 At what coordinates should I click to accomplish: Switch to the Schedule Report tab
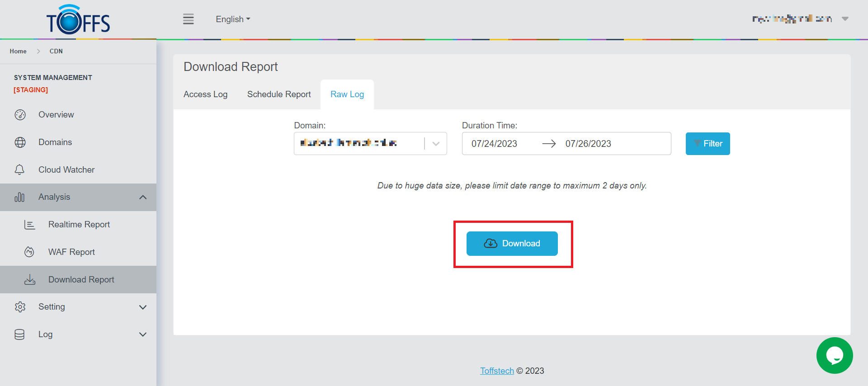coord(279,94)
